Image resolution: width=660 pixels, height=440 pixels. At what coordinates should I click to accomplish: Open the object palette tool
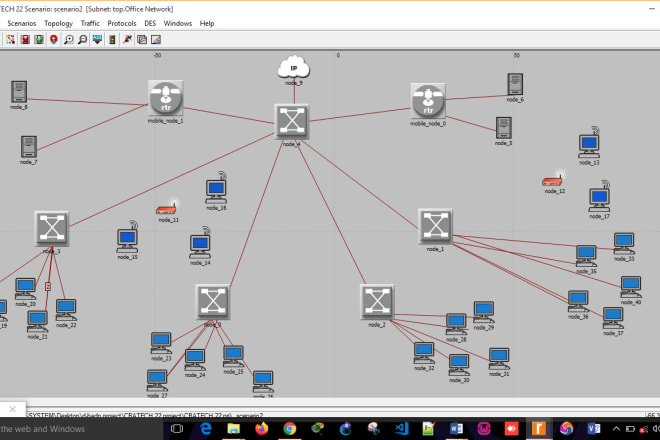click(x=10, y=40)
